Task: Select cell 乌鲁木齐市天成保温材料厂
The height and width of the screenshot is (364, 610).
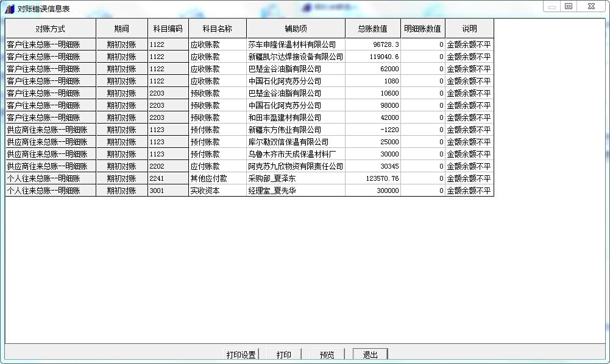Action: point(296,154)
